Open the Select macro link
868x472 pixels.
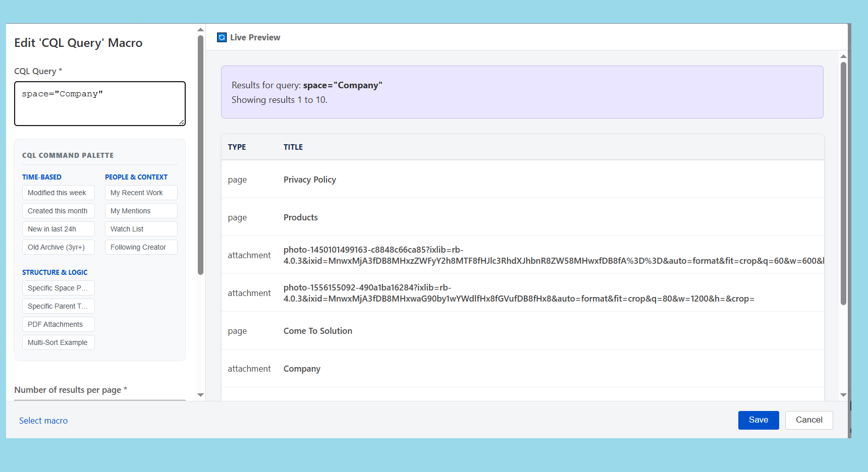(x=43, y=420)
